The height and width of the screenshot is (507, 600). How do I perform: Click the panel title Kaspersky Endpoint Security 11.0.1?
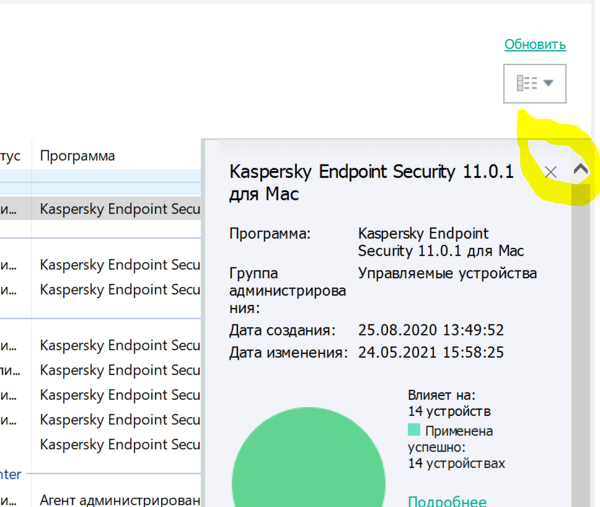[371, 182]
